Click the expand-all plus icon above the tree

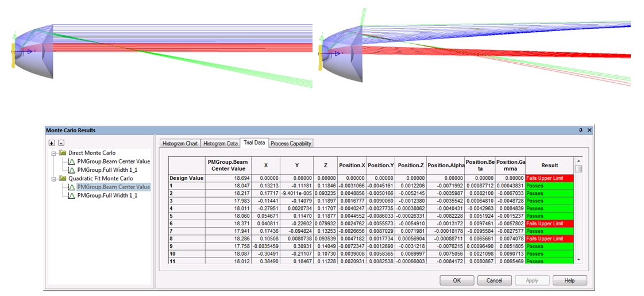(52, 143)
